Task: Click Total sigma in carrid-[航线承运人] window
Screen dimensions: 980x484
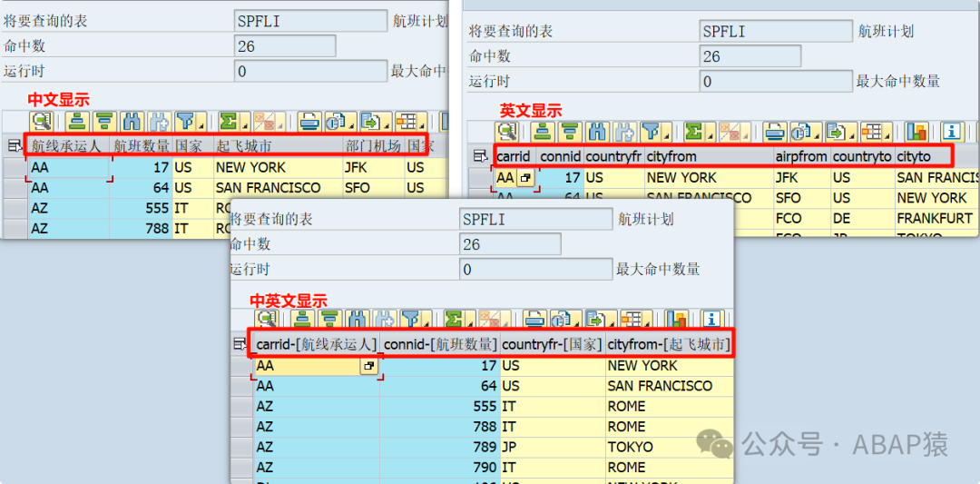Action: tap(455, 320)
